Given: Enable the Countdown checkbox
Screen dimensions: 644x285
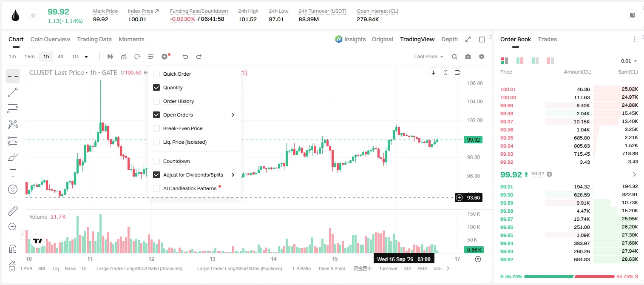Looking at the screenshot, I should coord(156,161).
